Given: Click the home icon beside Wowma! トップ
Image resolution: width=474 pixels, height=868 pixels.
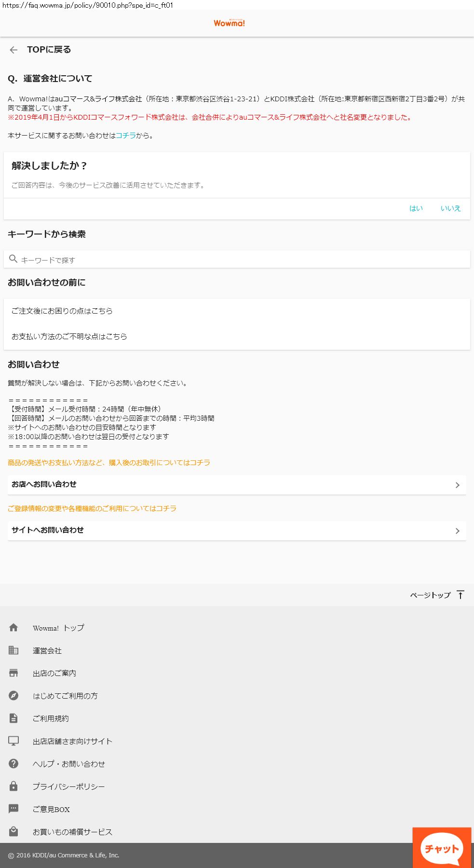Looking at the screenshot, I should click(14, 627).
